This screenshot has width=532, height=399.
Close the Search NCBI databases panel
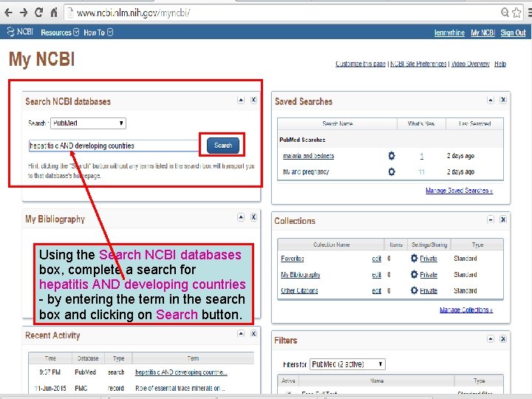pos(253,100)
